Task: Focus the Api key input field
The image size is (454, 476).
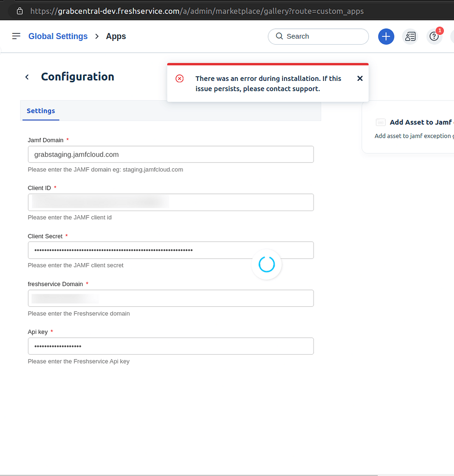Action: click(x=171, y=346)
